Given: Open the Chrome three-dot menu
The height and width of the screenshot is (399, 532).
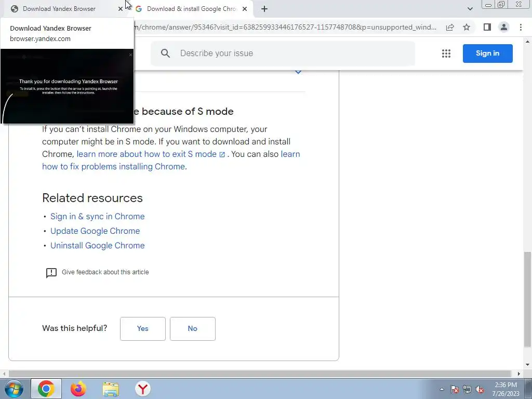Looking at the screenshot, I should click(x=521, y=27).
